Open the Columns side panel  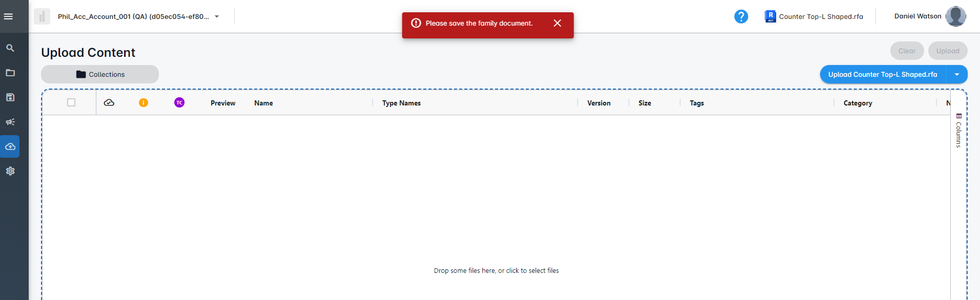point(958,131)
